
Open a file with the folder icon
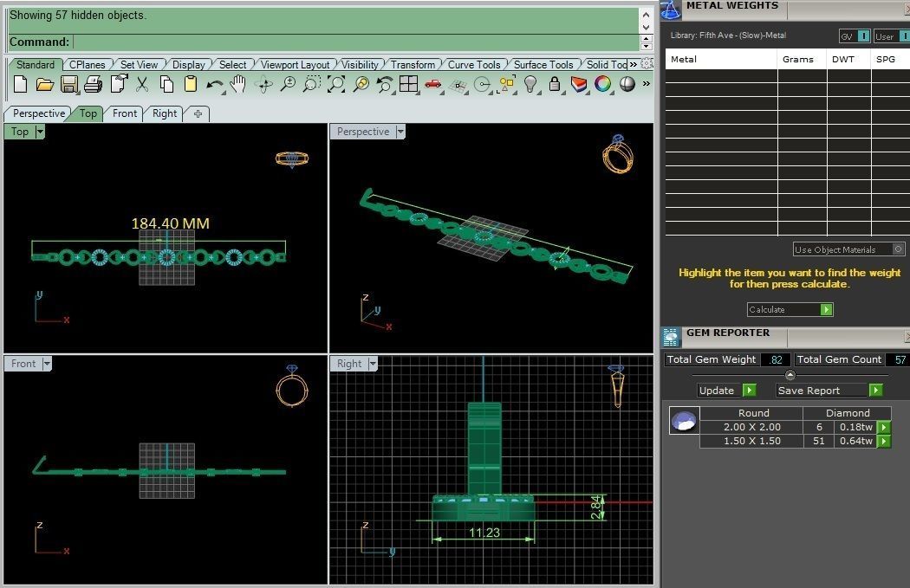pyautogui.click(x=45, y=85)
